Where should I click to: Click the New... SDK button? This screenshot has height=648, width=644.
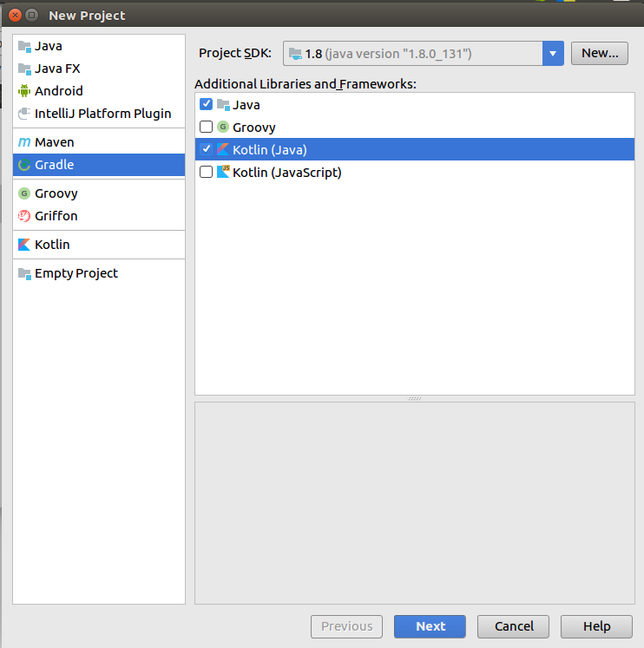[600, 53]
